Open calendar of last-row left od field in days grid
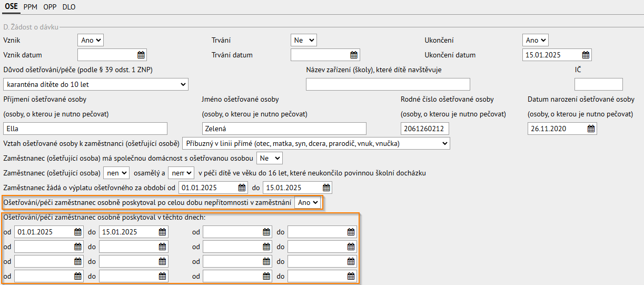 (78, 276)
